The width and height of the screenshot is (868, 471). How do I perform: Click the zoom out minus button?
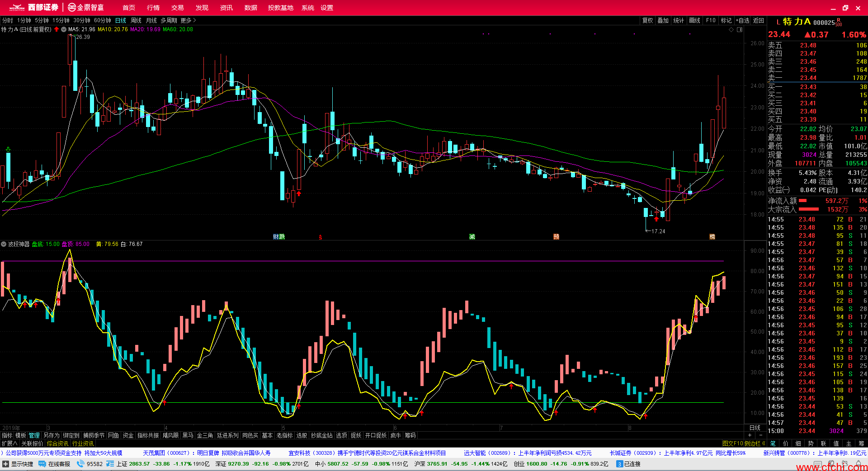click(x=760, y=435)
